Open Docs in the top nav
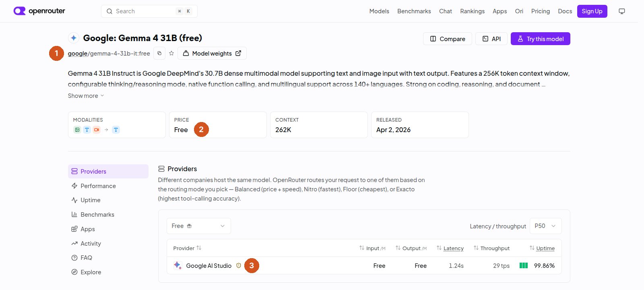Image resolution: width=644 pixels, height=290 pixels. (x=565, y=11)
